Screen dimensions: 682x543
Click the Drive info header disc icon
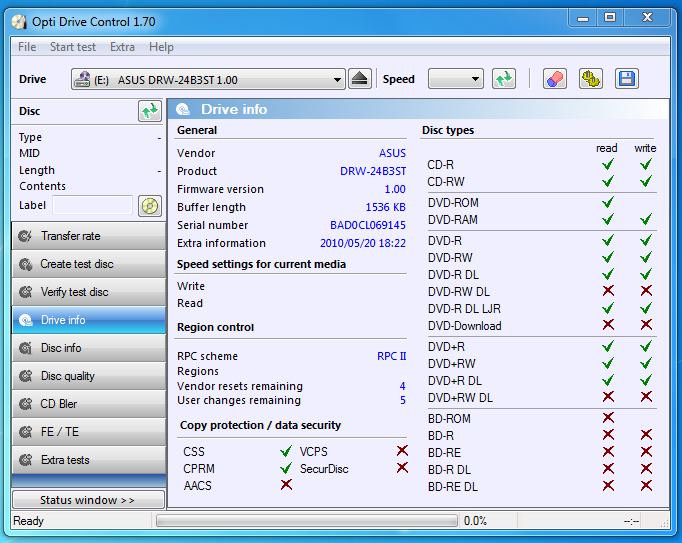pyautogui.click(x=183, y=109)
